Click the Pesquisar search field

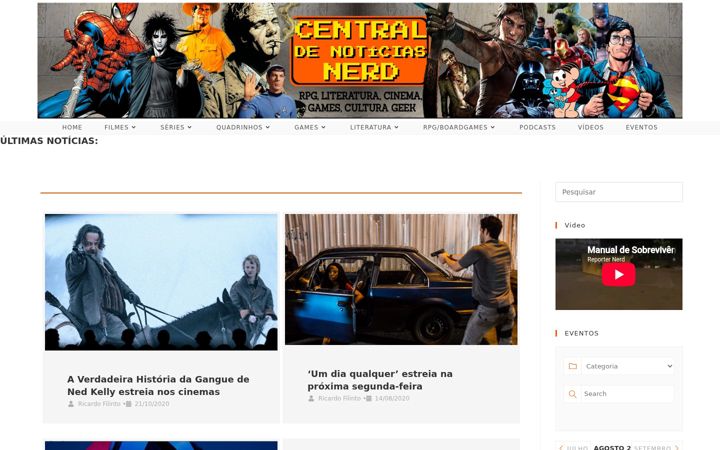(x=619, y=192)
